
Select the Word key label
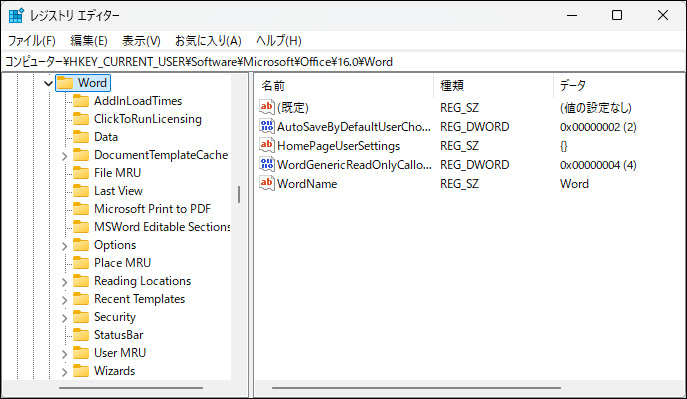pyautogui.click(x=92, y=83)
